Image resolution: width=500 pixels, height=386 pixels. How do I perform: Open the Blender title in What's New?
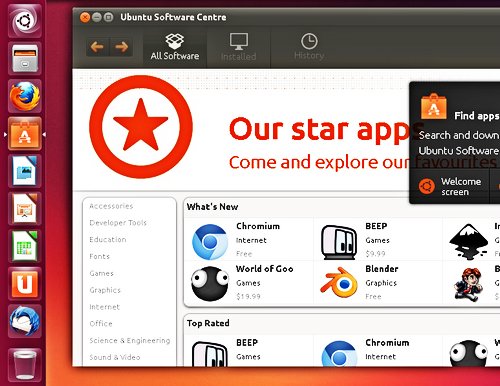click(382, 269)
